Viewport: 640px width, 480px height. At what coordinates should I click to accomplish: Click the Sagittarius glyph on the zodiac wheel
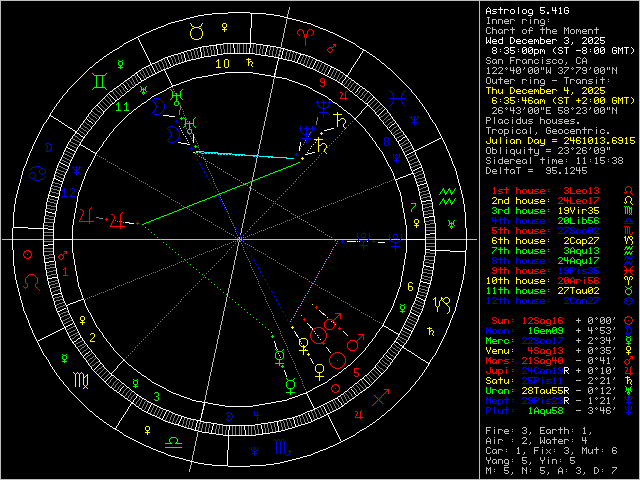pyautogui.click(x=379, y=400)
